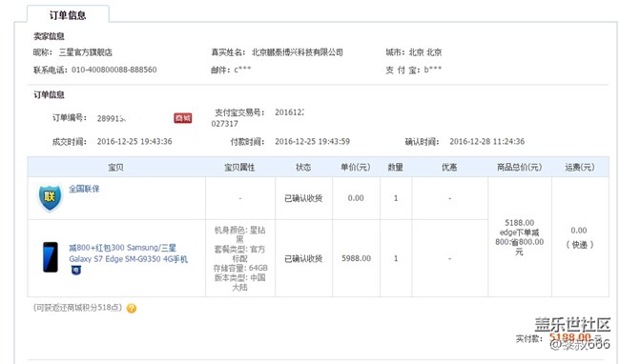This screenshot has width=620, height=364.
Task: Open the 订单信息 tab
Action: (x=68, y=15)
